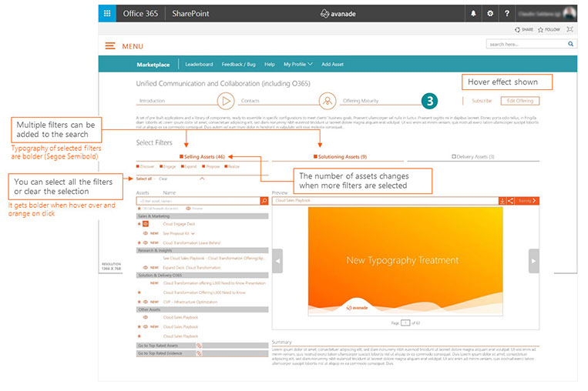The image size is (588, 391).
Task: Click the asset search magnifier button
Action: click(x=264, y=201)
